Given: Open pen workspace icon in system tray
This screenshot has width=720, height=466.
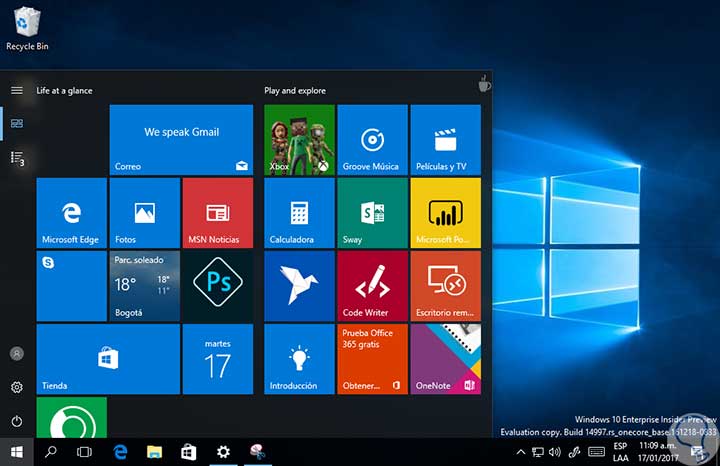Looking at the screenshot, I should tap(574, 452).
